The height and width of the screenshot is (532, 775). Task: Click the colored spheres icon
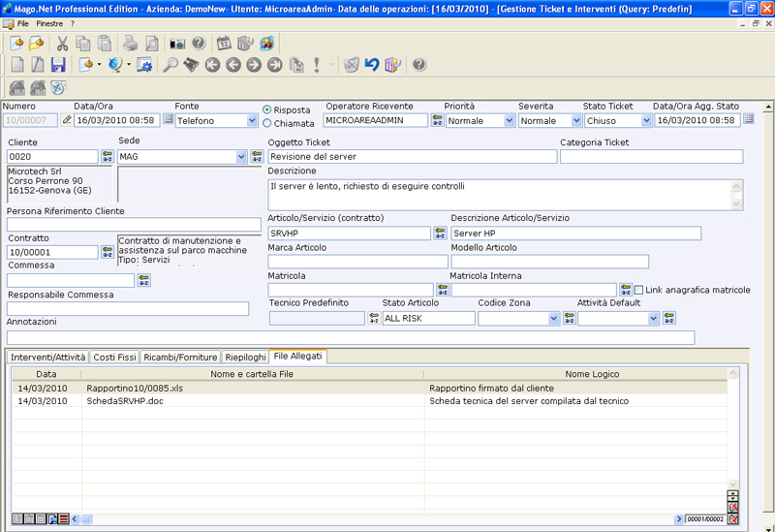pos(266,44)
